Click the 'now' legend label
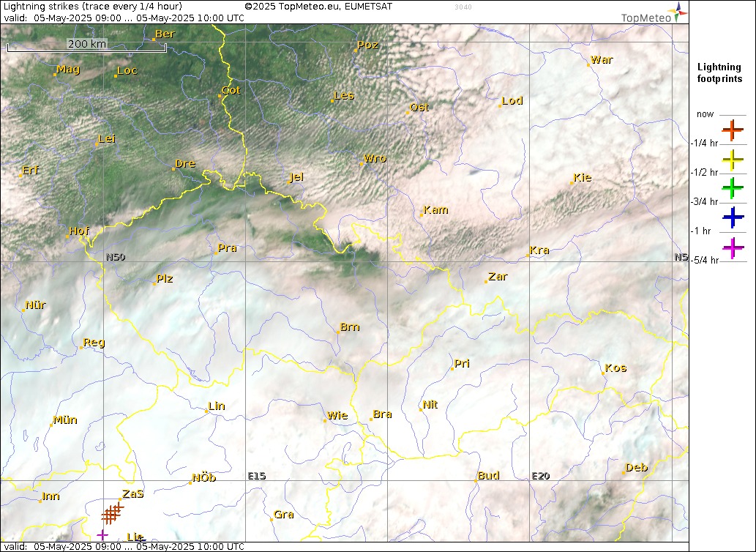Image resolution: width=756 pixels, height=552 pixels. (705, 114)
